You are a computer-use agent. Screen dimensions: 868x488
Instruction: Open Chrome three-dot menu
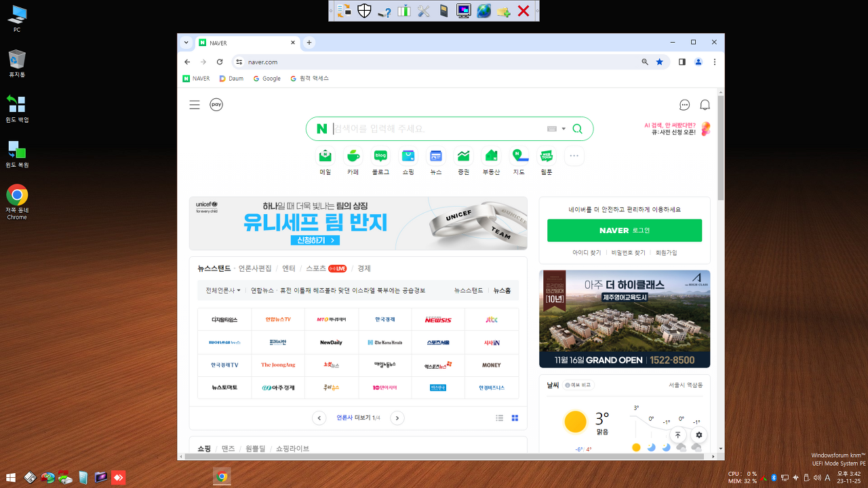714,62
